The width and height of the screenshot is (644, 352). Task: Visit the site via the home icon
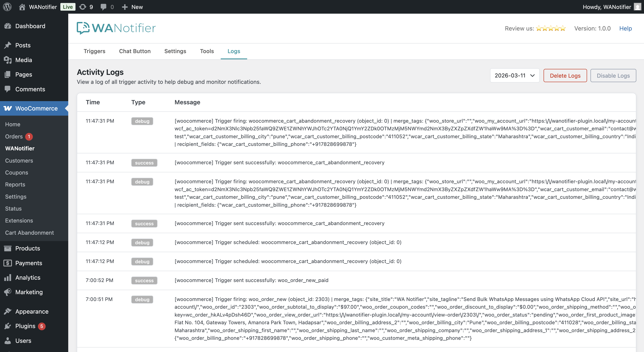tap(22, 7)
